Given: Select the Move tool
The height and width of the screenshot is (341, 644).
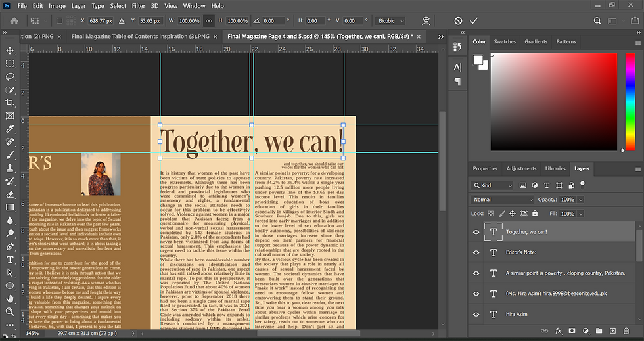Looking at the screenshot, I should (10, 51).
